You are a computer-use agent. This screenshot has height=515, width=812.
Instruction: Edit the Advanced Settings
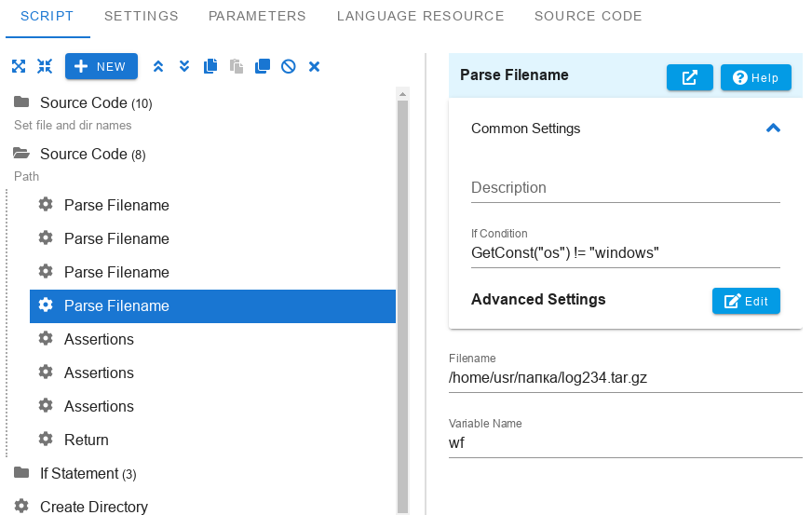click(746, 301)
